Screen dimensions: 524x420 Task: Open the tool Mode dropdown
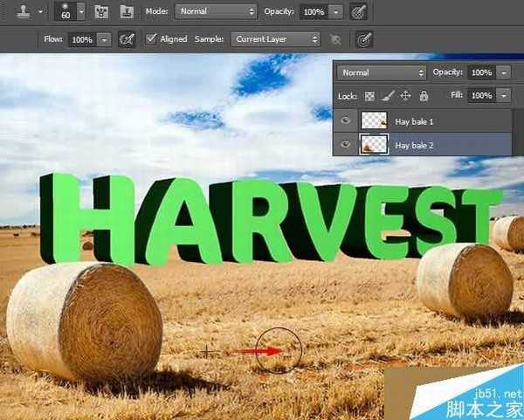point(216,12)
